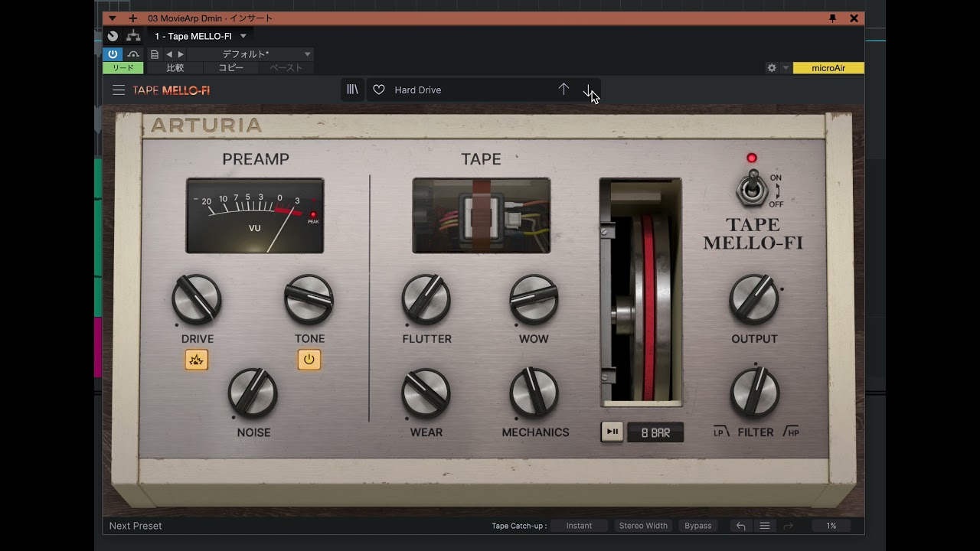This screenshot has height=551, width=980.
Task: Click the FLUTTER knob
Action: click(x=426, y=299)
